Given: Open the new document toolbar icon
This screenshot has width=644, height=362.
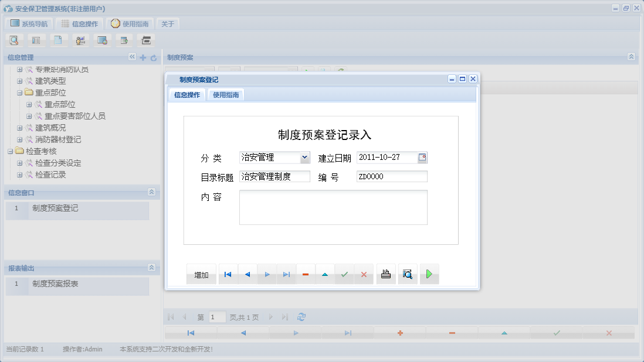Looking at the screenshot, I should pyautogui.click(x=59, y=40).
